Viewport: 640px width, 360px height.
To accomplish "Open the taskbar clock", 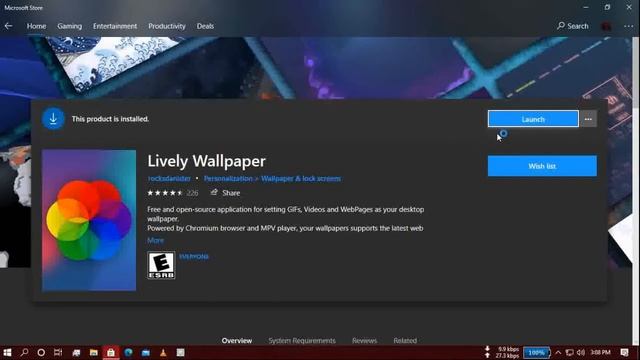I will click(x=600, y=353).
